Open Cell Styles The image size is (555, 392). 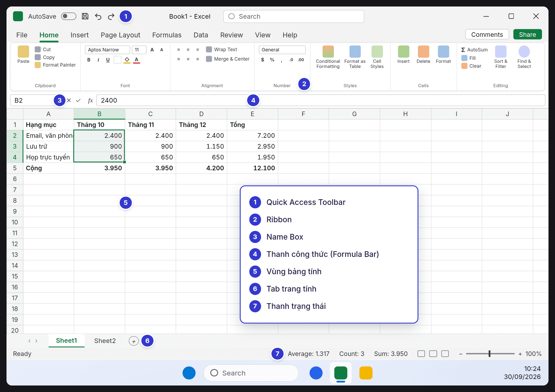[377, 57]
